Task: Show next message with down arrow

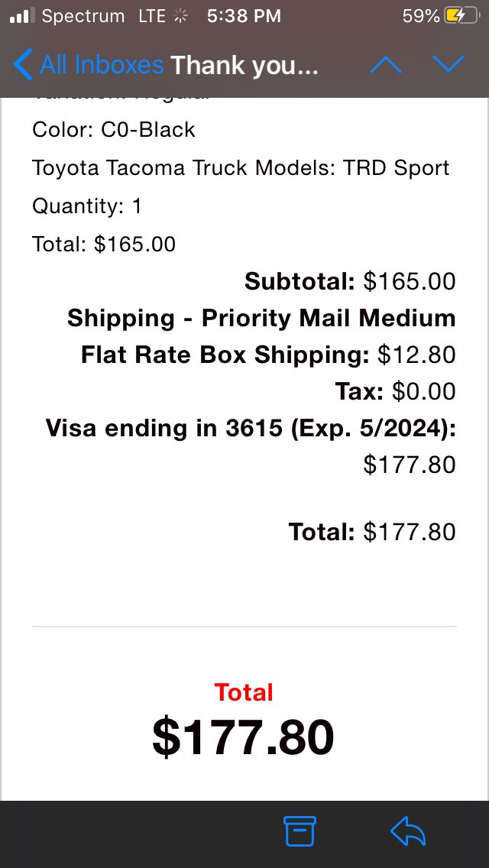Action: pyautogui.click(x=448, y=64)
